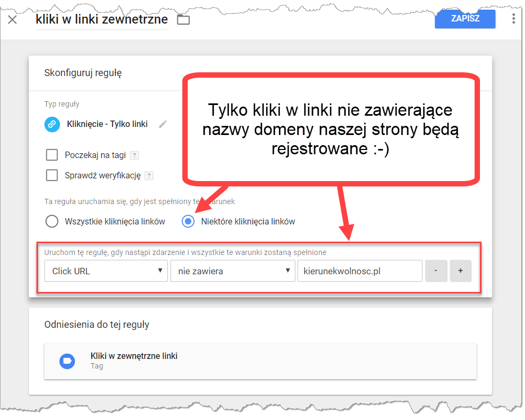Enable the Poczekaj na tagi checkbox
Viewport: 525px width, 420px height.
52,155
